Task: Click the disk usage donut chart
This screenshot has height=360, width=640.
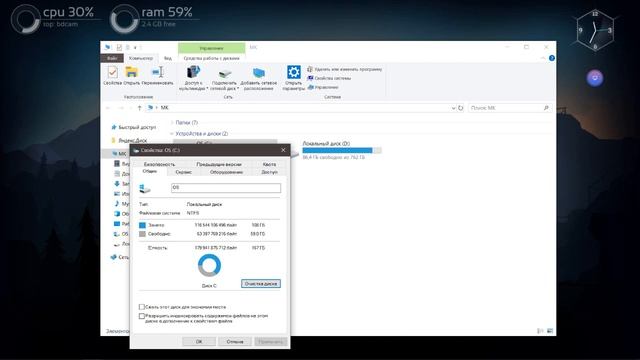Action: (x=209, y=265)
